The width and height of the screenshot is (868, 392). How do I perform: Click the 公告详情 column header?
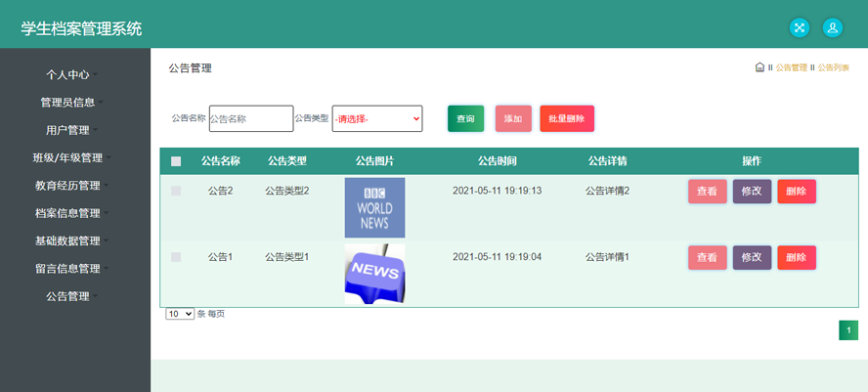click(607, 161)
